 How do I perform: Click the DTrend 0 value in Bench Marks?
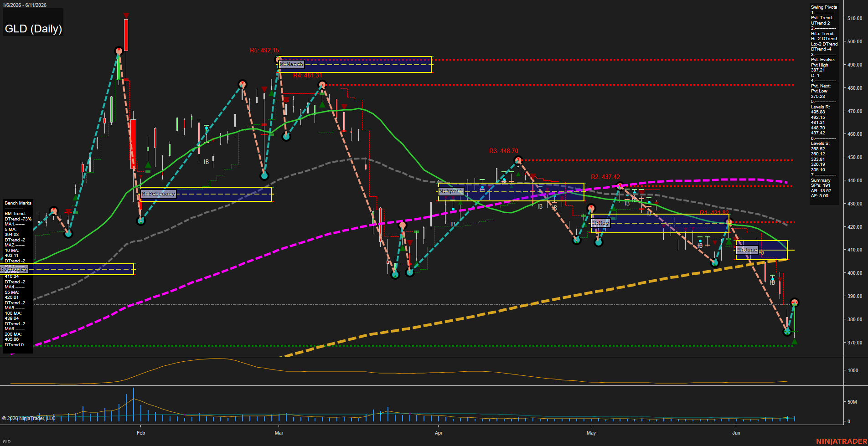point(14,345)
